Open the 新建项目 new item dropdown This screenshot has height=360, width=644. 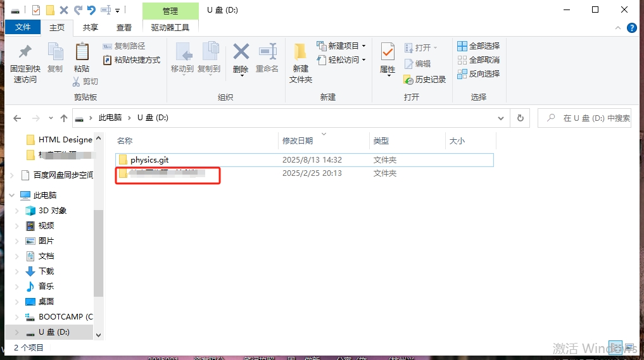tap(341, 46)
